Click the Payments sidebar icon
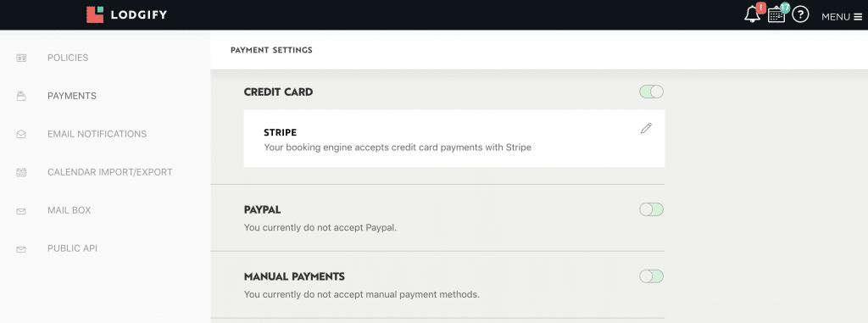868x323 pixels. (21, 97)
